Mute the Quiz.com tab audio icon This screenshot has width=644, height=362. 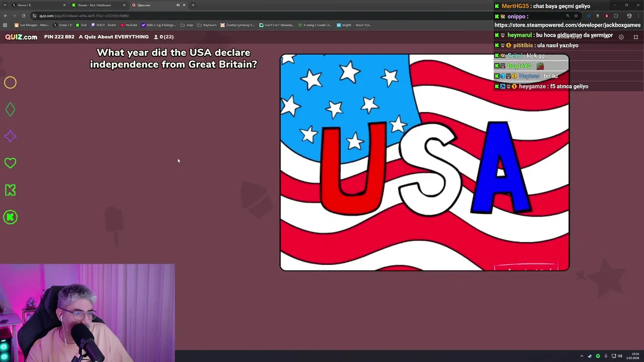[178, 5]
